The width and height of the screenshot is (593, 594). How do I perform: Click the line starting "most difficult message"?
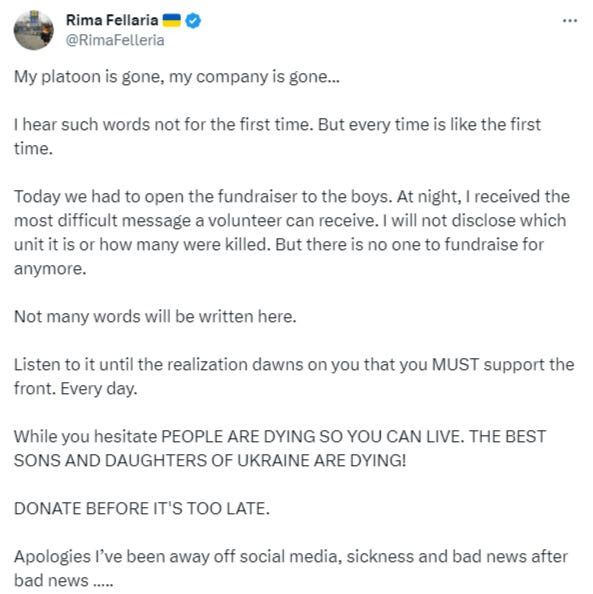[x=290, y=221]
